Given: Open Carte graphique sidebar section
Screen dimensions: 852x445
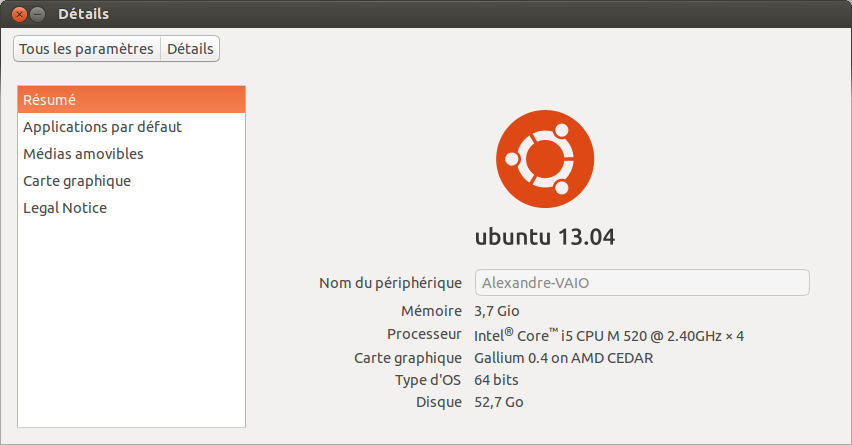Looking at the screenshot, I should coord(131,181).
